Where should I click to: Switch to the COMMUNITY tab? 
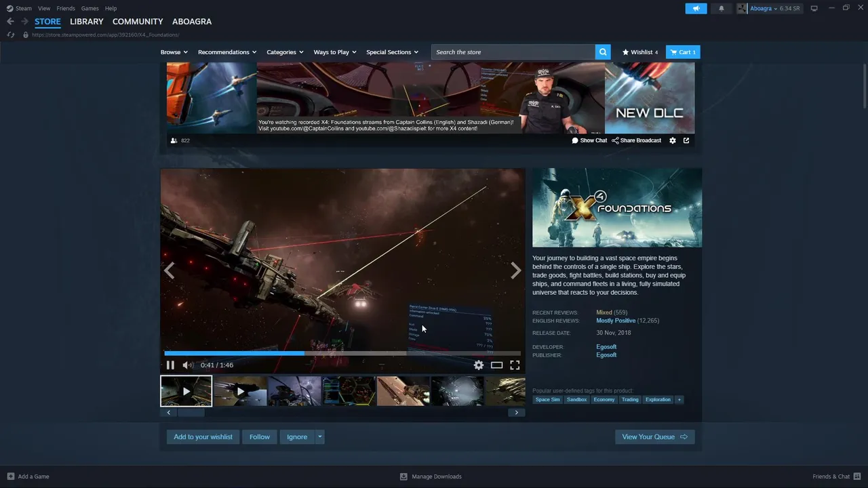click(x=138, y=22)
